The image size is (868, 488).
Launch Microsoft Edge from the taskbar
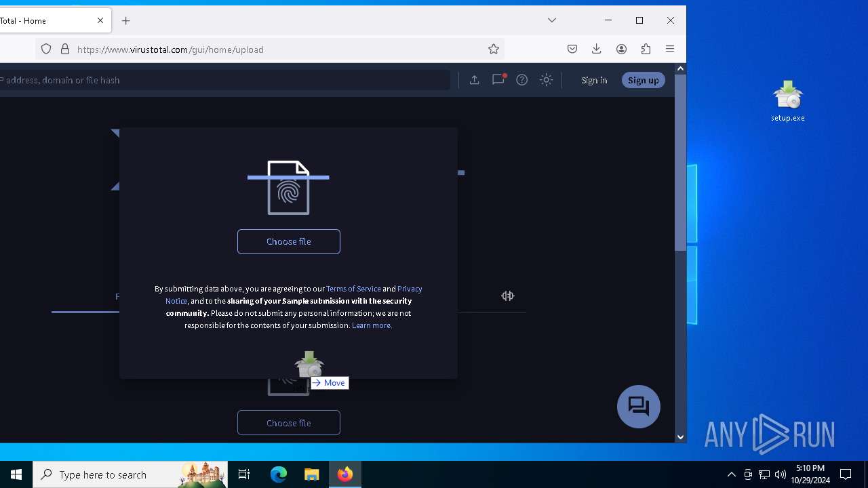click(279, 474)
